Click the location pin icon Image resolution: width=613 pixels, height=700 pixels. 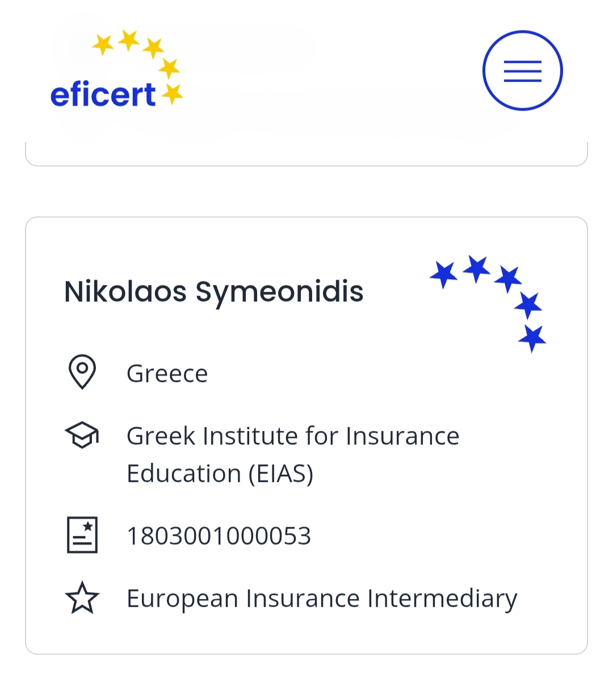(82, 372)
